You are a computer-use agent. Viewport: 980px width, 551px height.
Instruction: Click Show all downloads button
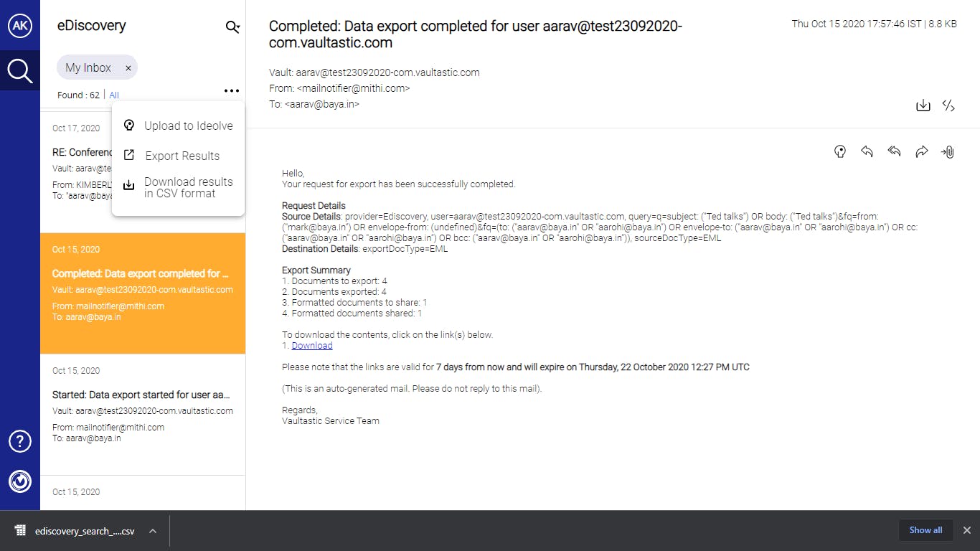pyautogui.click(x=925, y=530)
